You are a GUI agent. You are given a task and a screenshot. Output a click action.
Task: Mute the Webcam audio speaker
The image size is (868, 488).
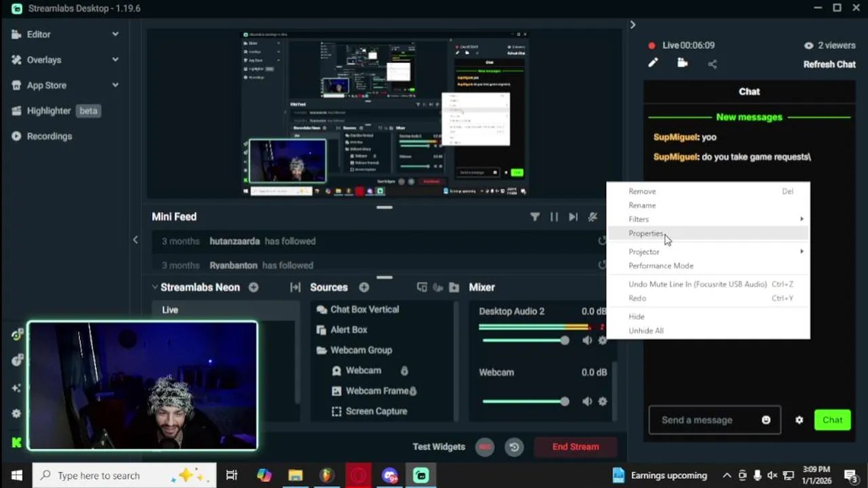click(587, 401)
